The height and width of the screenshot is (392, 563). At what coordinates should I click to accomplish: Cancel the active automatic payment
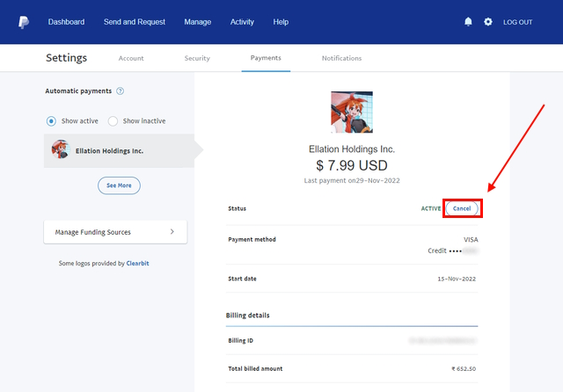(462, 209)
